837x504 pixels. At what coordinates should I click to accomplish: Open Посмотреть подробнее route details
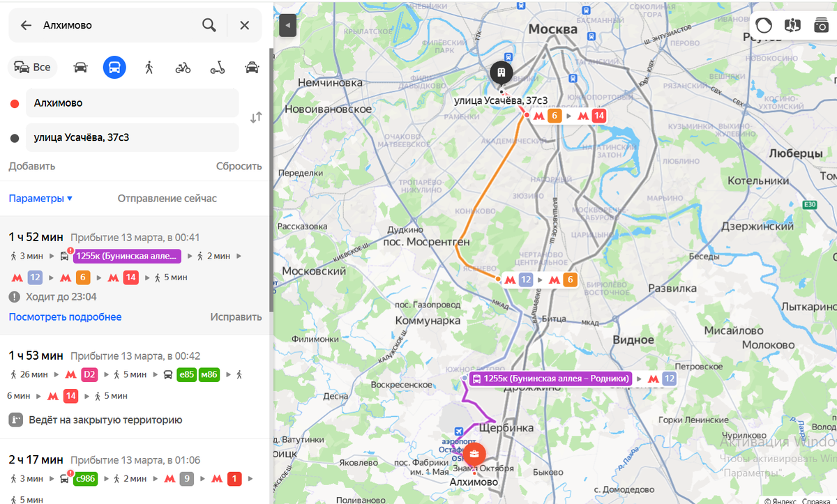coord(66,317)
